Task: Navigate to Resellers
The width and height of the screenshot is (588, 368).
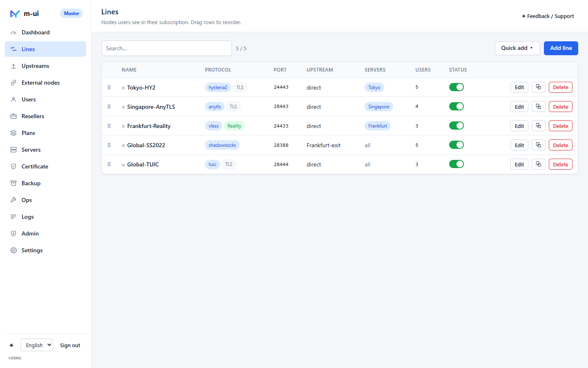Action: (x=45, y=116)
